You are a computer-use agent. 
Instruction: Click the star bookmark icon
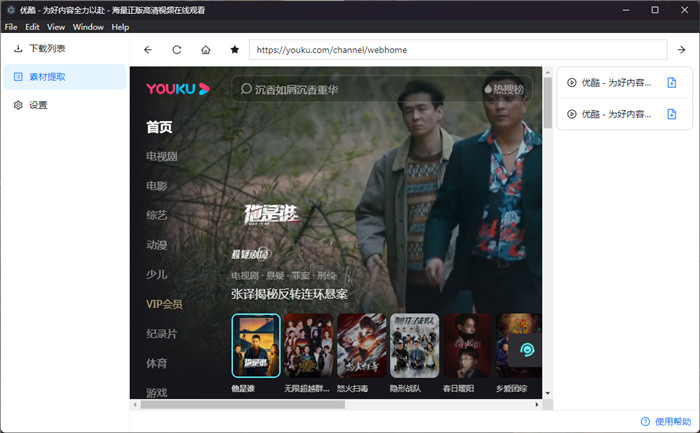point(234,49)
